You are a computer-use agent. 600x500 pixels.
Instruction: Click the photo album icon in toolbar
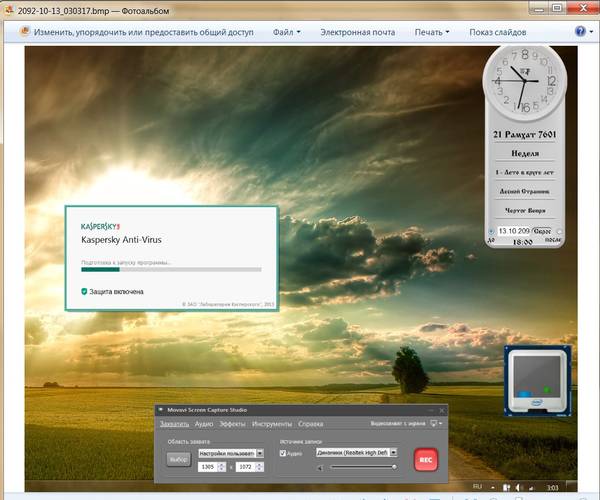tap(20, 32)
